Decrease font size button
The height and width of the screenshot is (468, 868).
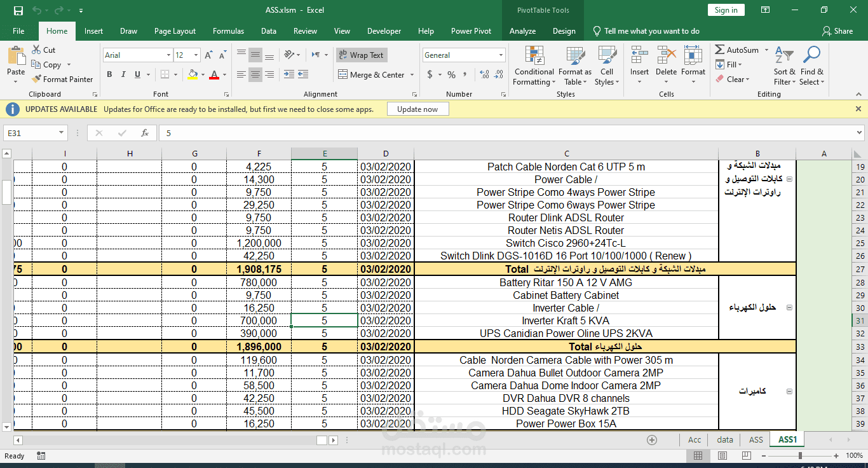(x=223, y=55)
